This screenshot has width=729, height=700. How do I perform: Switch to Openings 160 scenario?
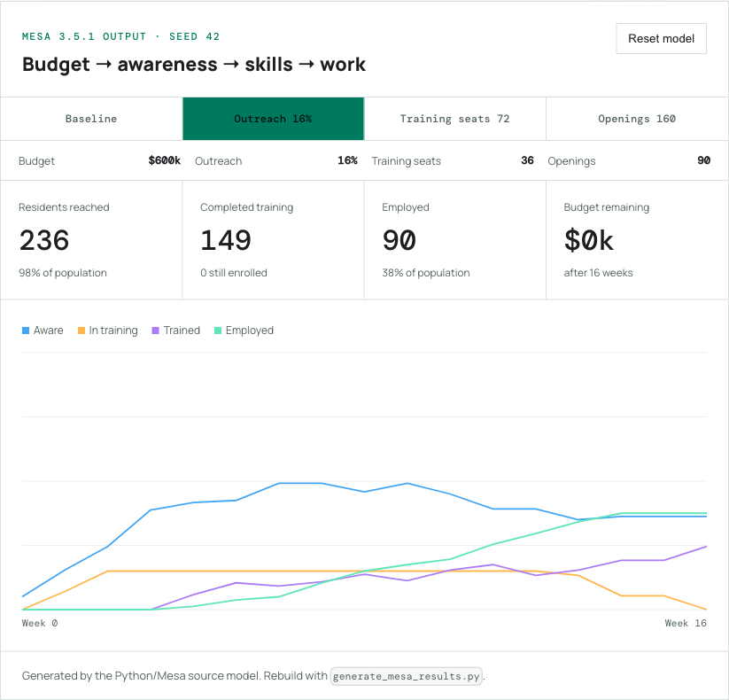point(637,119)
